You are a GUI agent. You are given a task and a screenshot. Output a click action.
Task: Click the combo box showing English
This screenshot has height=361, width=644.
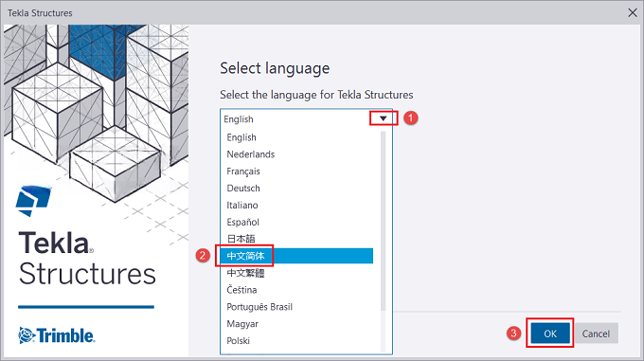[306, 118]
